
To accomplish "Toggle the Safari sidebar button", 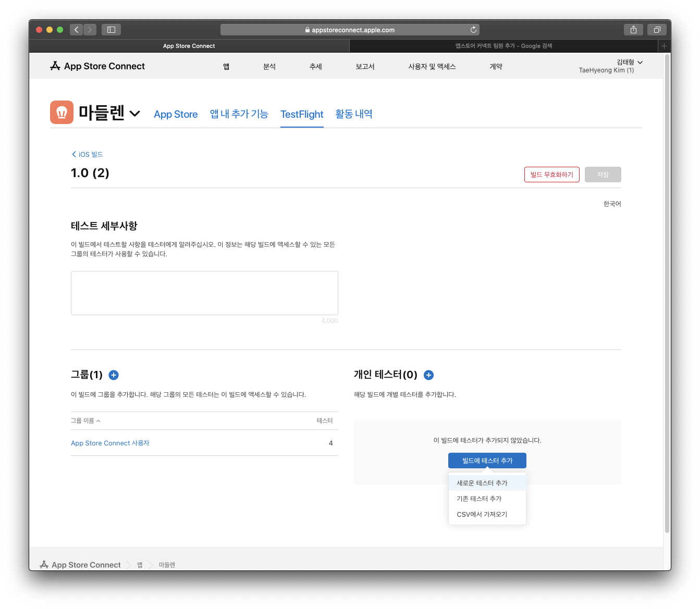I will [x=111, y=30].
